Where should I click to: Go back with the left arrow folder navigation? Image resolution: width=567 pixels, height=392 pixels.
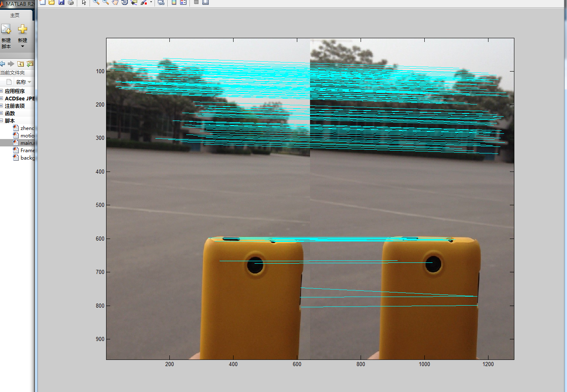[2, 64]
